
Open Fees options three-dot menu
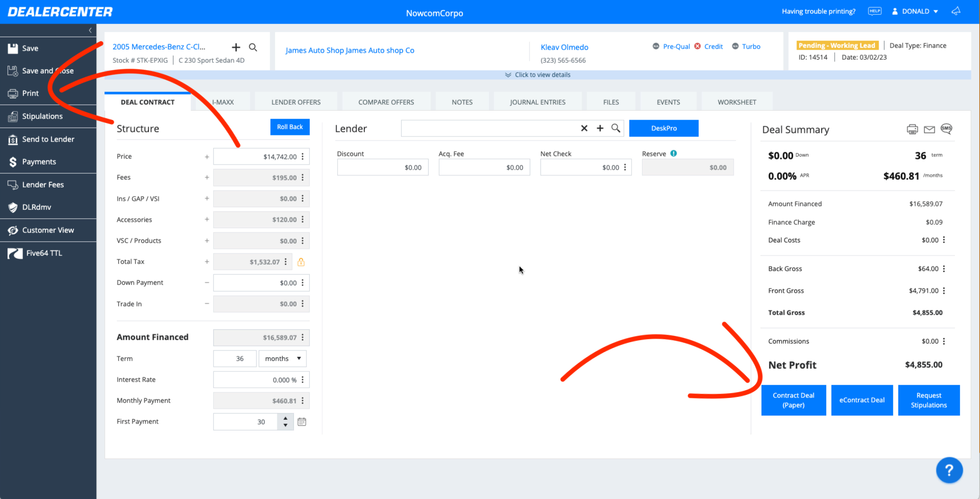pyautogui.click(x=303, y=178)
